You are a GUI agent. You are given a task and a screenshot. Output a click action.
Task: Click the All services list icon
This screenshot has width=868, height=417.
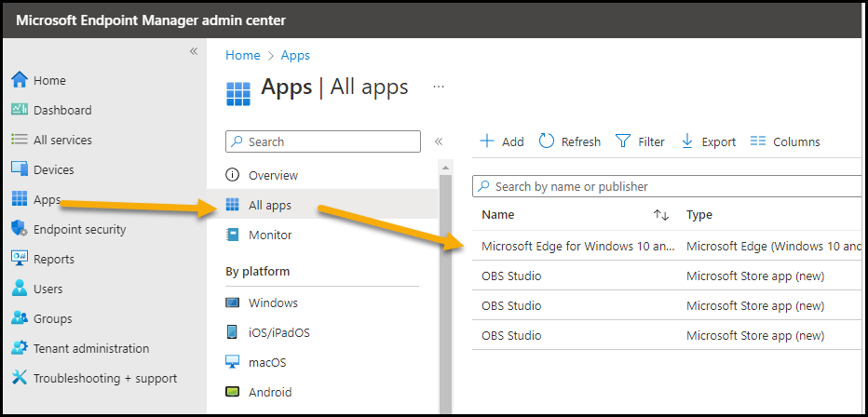click(20, 140)
